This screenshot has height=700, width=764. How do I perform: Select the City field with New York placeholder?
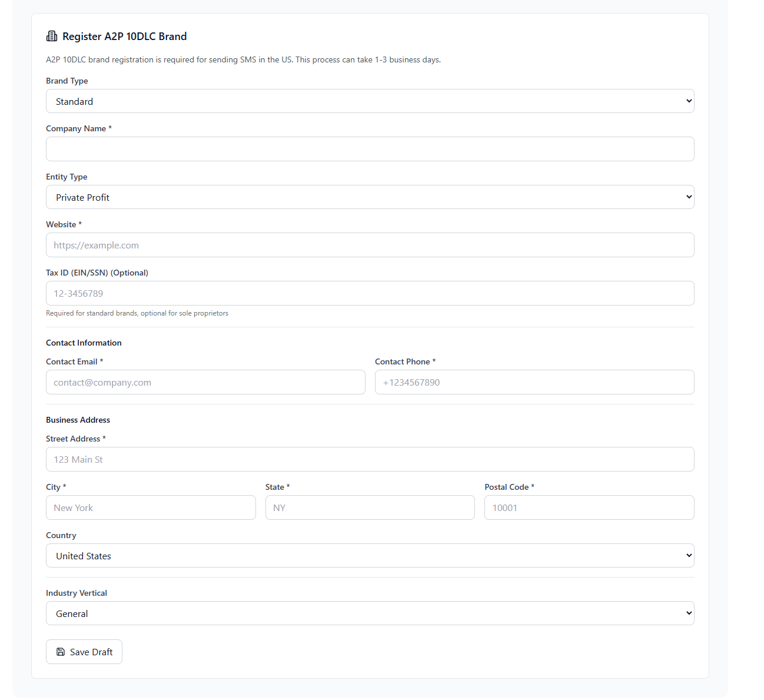pos(151,507)
